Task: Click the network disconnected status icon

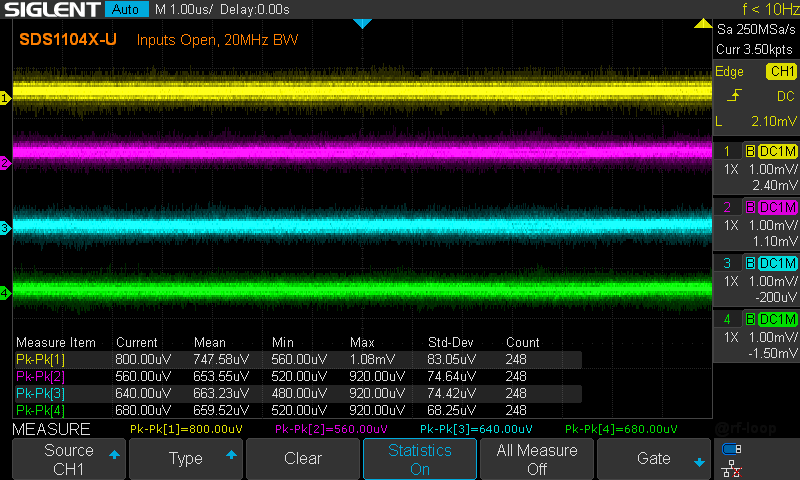Action: coord(732,469)
